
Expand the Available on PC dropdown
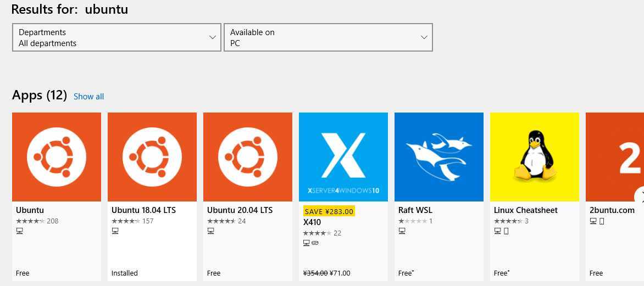(x=328, y=37)
